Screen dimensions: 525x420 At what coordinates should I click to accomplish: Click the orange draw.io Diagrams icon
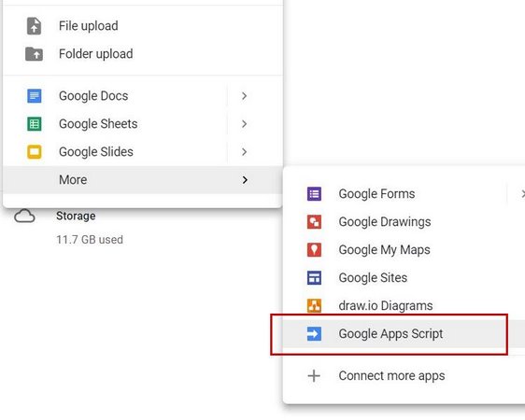pos(314,305)
